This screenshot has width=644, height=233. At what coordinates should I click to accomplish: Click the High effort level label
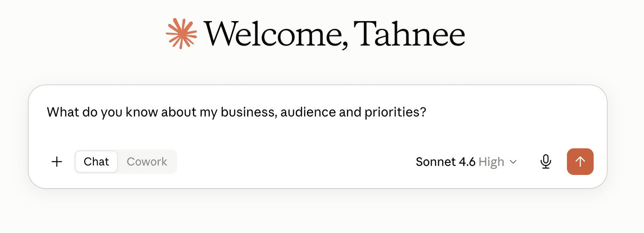pos(491,162)
